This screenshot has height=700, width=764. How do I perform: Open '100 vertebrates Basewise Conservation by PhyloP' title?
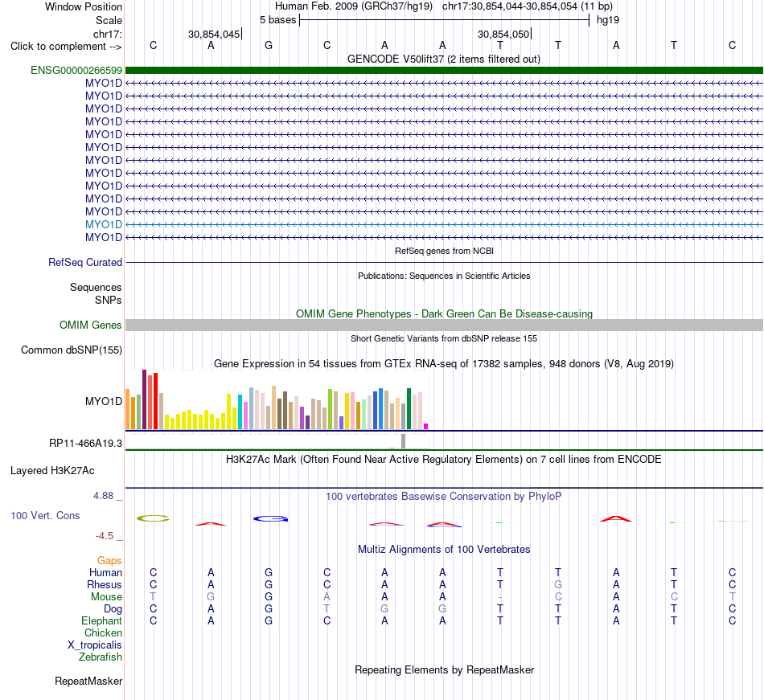tap(443, 497)
